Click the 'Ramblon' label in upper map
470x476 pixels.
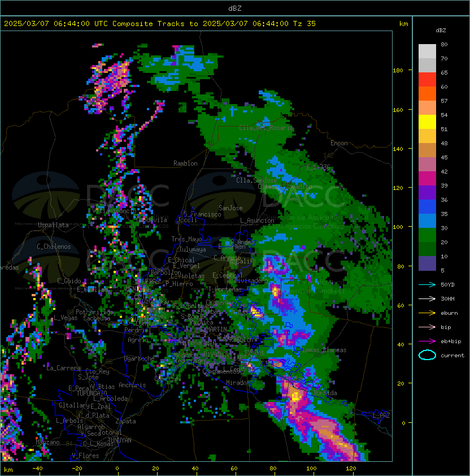(x=185, y=163)
